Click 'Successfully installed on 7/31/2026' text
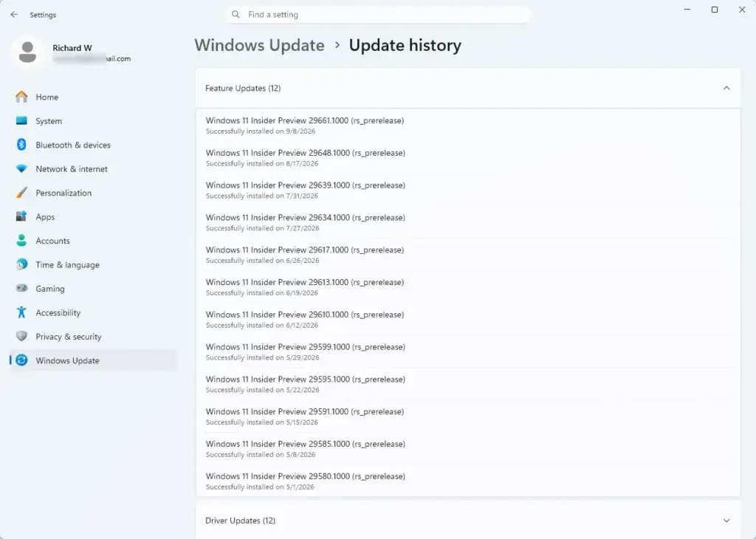Image resolution: width=756 pixels, height=539 pixels. [262, 196]
